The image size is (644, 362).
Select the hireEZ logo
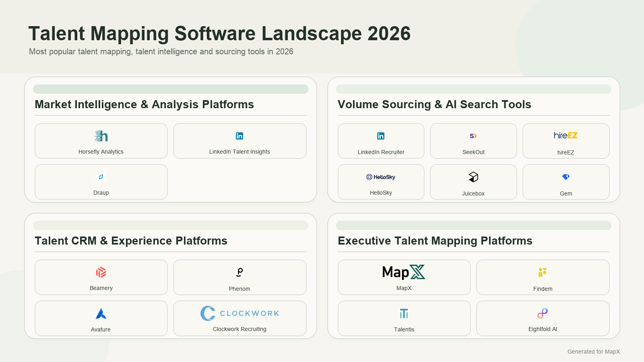tap(566, 136)
